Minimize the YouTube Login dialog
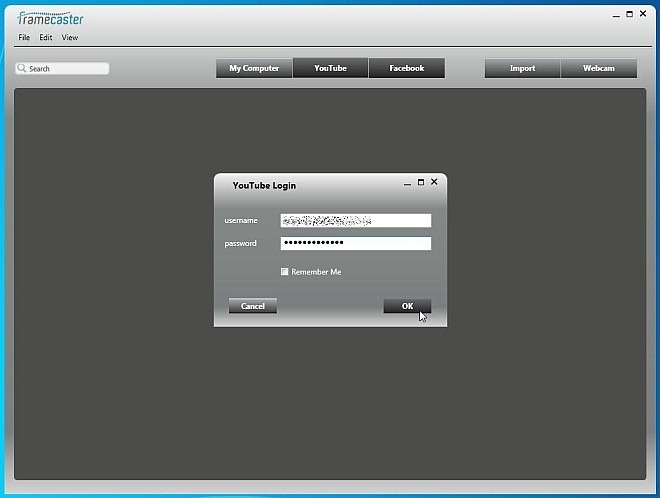This screenshot has height=498, width=660. [x=407, y=183]
